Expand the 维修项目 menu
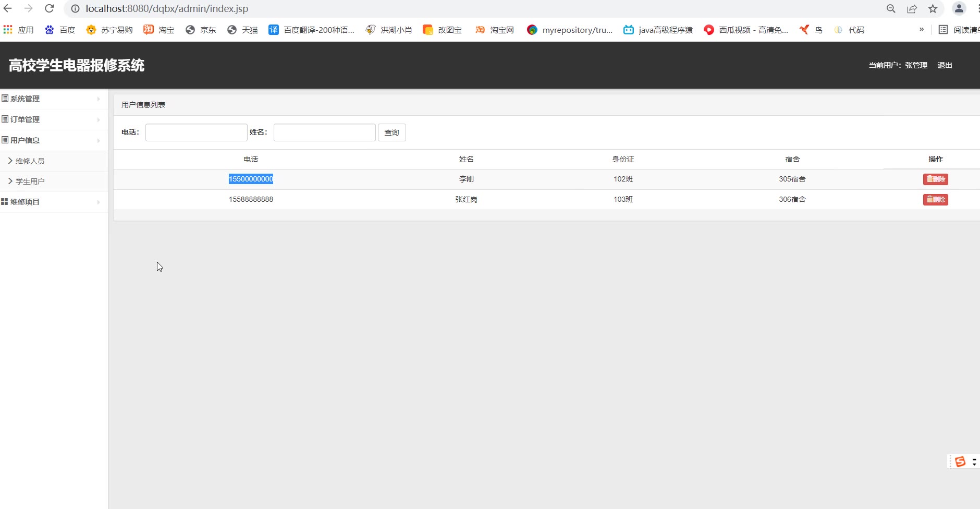This screenshot has width=980, height=509. point(54,202)
